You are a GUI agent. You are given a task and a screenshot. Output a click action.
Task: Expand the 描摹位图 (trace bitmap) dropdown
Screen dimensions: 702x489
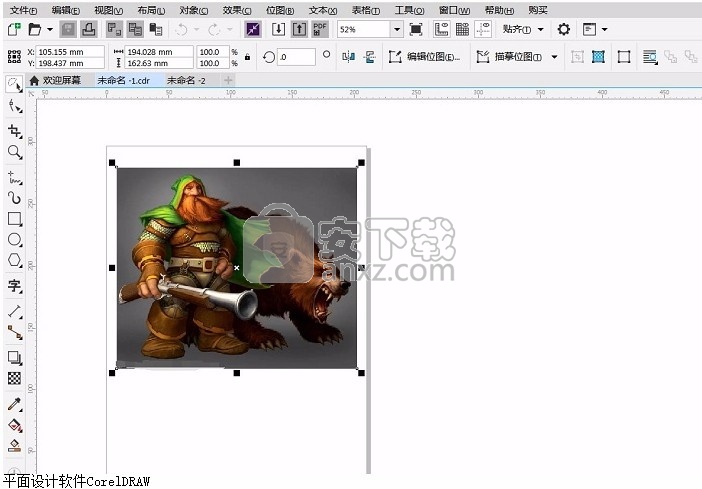[554, 57]
